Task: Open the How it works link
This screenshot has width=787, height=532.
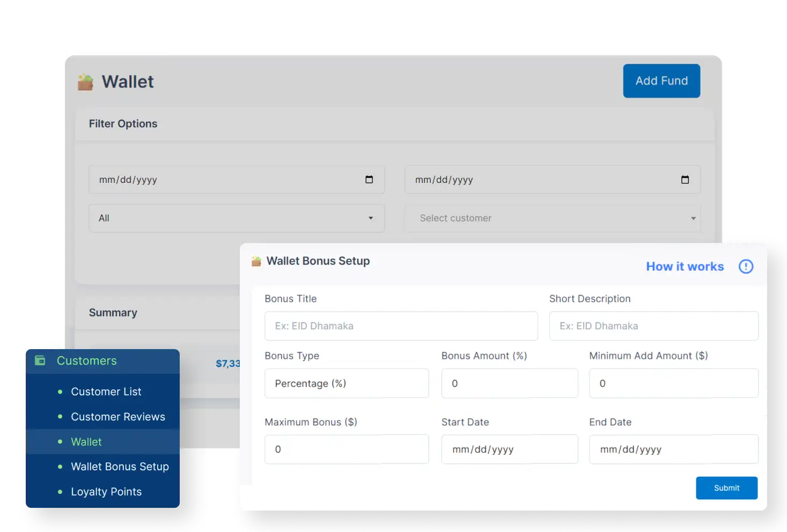Action: (685, 266)
